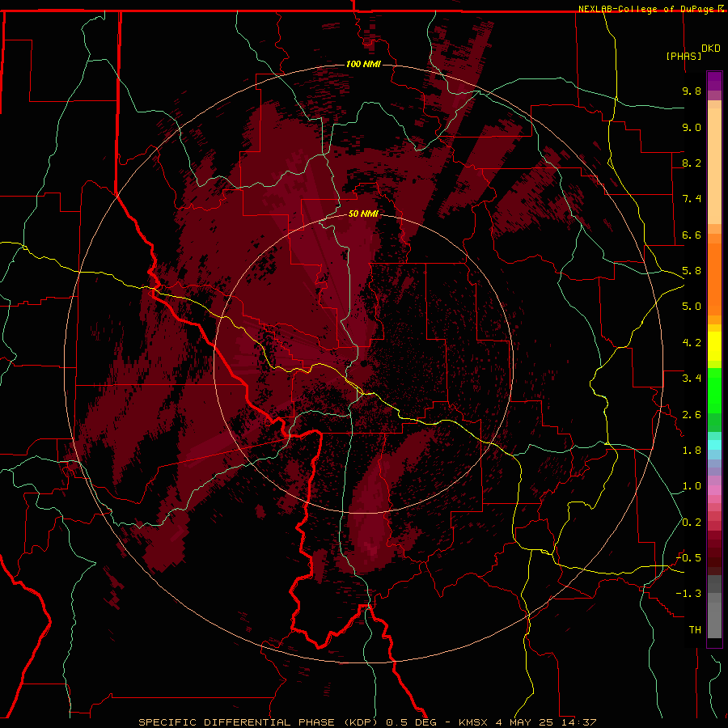Click the 100 NMI range ring label

(363, 64)
